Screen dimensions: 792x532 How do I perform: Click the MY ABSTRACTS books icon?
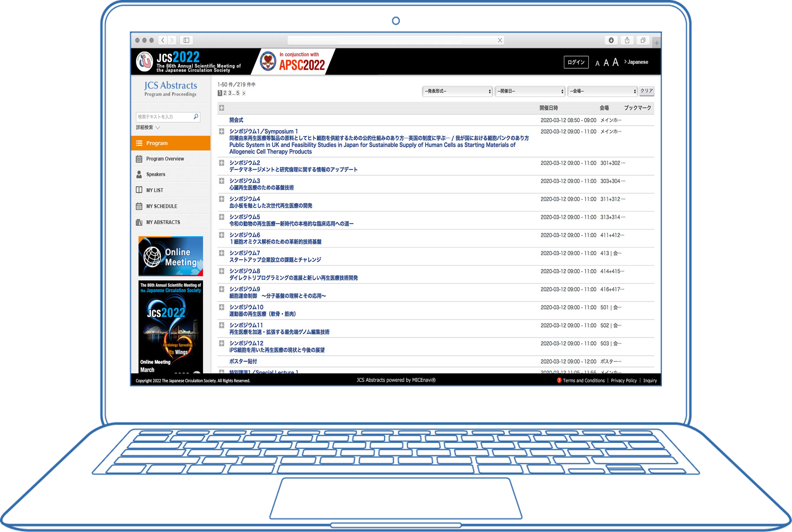pos(139,222)
